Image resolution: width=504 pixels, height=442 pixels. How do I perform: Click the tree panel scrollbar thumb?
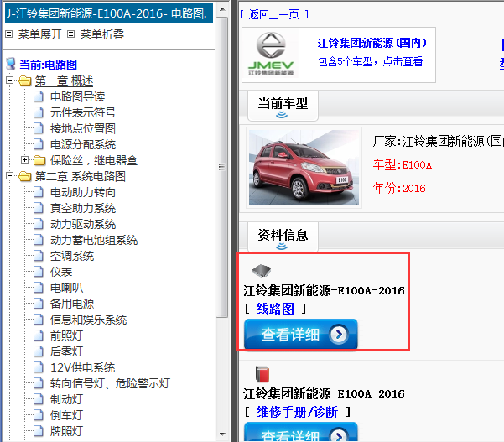click(221, 167)
